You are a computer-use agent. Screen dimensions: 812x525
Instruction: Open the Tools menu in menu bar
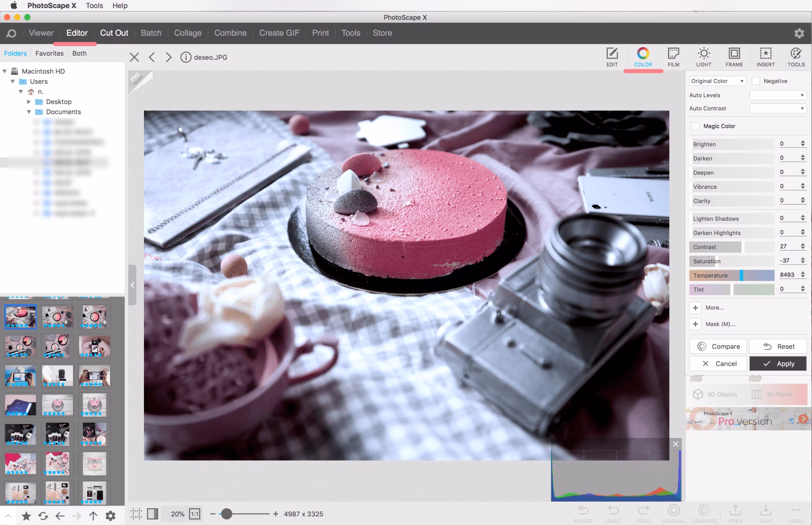94,5
